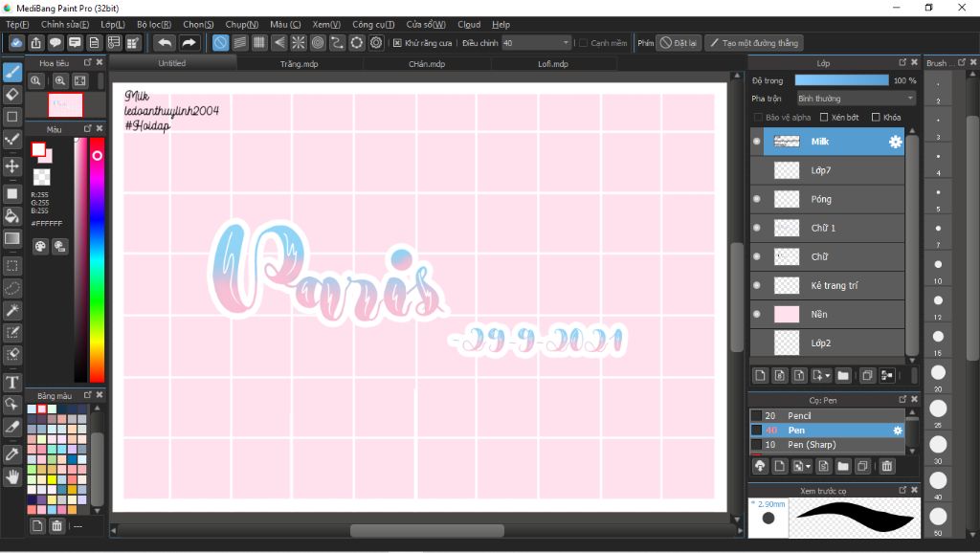Image resolution: width=980 pixels, height=553 pixels.
Task: Hide the Kẻ trang trí layer
Action: coord(757,285)
